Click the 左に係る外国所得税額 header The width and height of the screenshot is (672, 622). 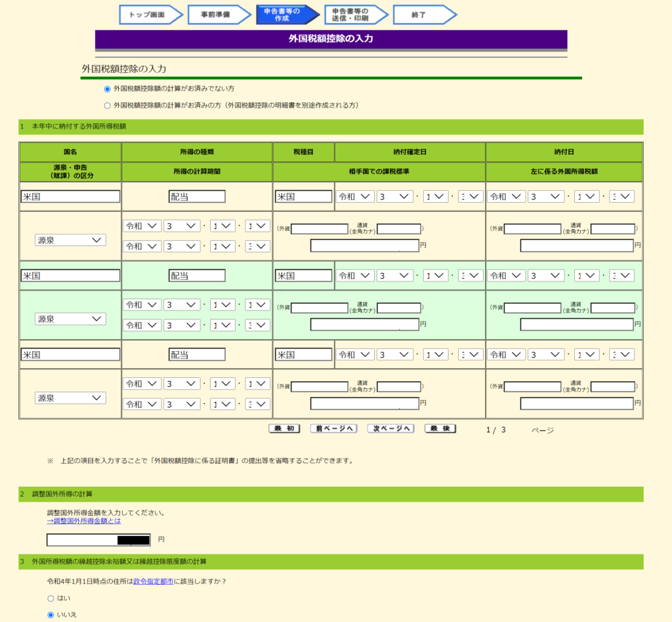click(x=564, y=172)
